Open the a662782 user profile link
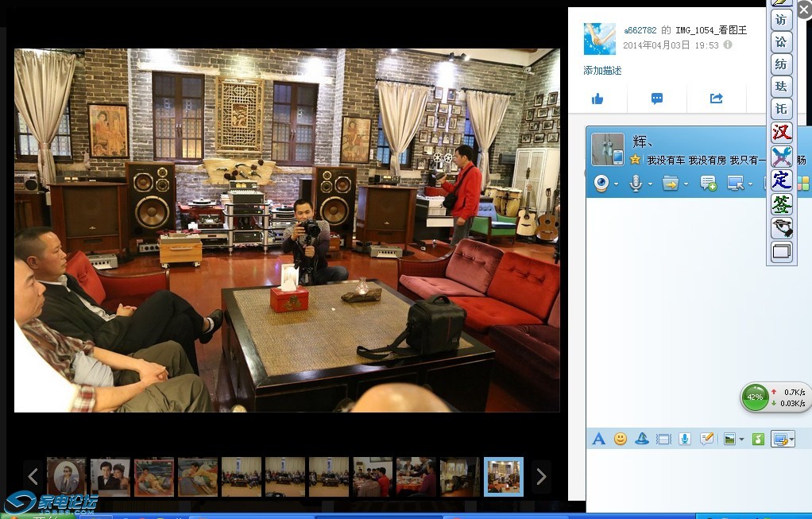812x519 pixels. click(x=640, y=30)
